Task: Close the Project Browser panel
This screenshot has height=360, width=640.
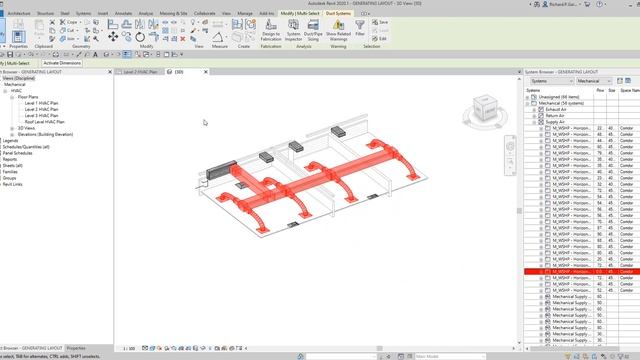Action: tap(109, 72)
